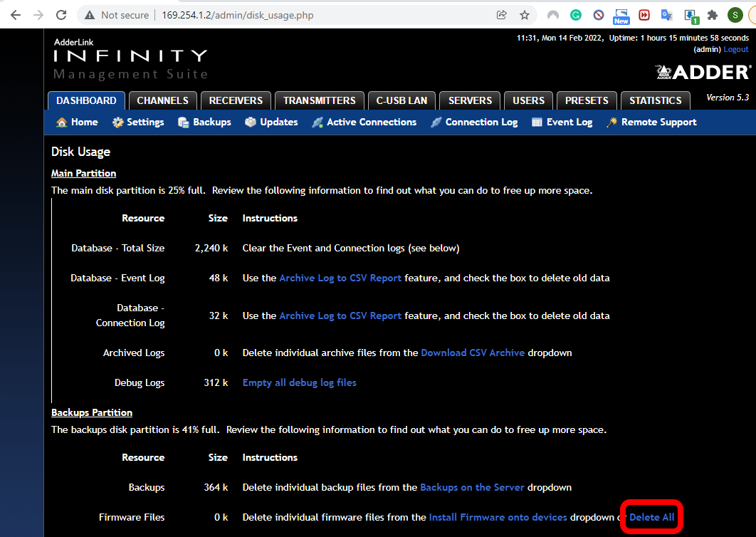
Task: Click the Debug Logs resource label
Action: (140, 382)
